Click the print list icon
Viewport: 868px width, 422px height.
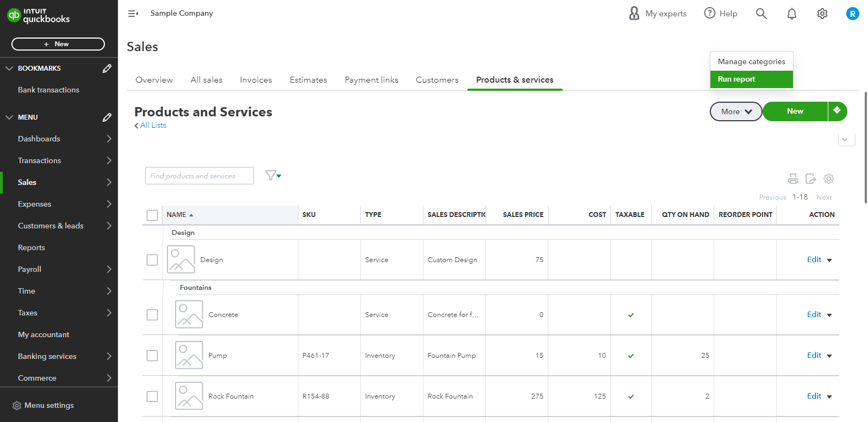pos(793,179)
